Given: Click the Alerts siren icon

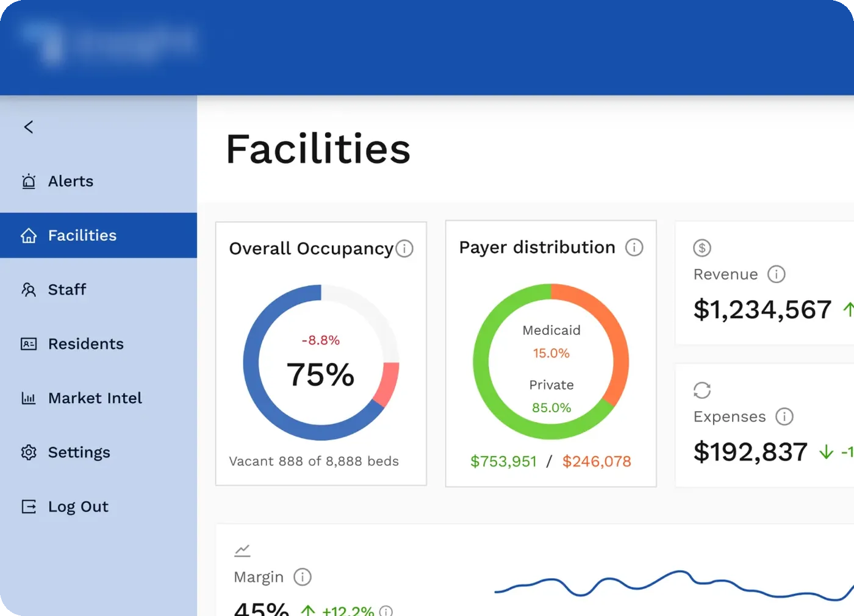Looking at the screenshot, I should point(29,181).
